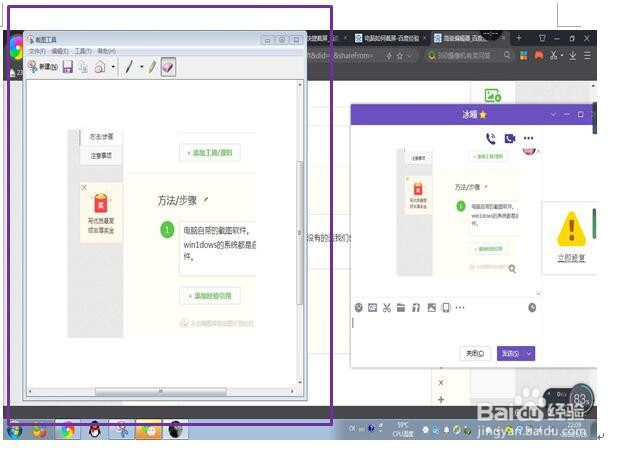
Task: Open the browser downloads icon
Action: pos(572,56)
